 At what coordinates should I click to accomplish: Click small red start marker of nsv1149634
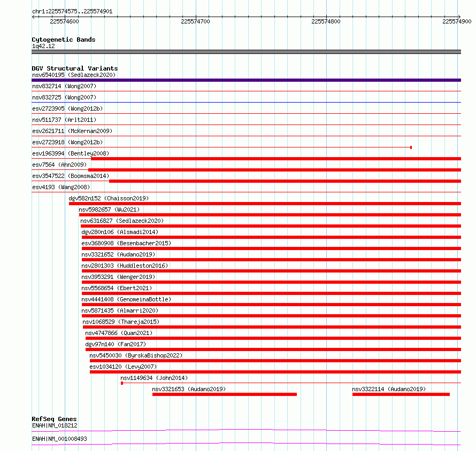tap(122, 383)
